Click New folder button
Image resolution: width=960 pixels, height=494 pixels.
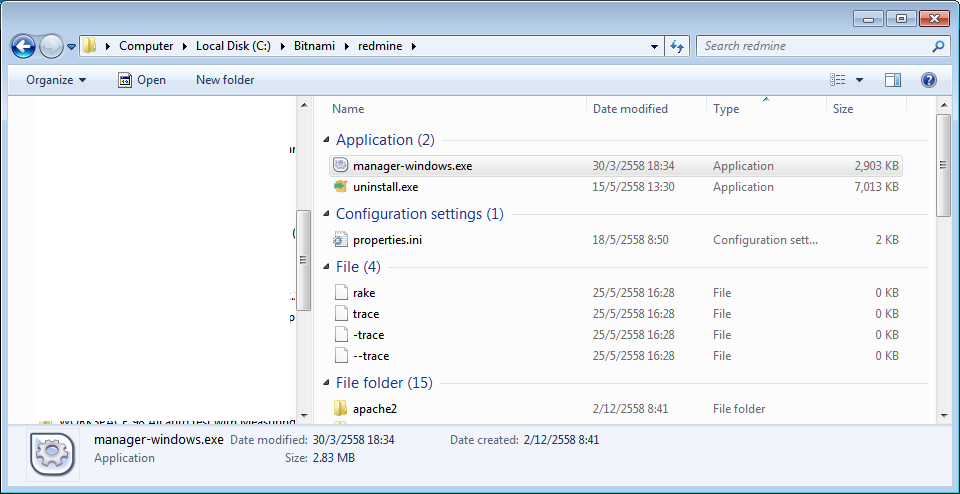point(225,80)
